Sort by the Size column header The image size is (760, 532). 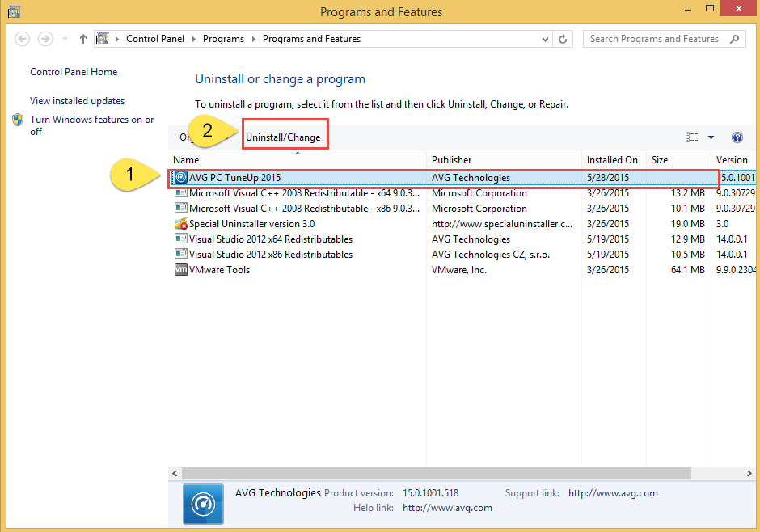pos(678,160)
